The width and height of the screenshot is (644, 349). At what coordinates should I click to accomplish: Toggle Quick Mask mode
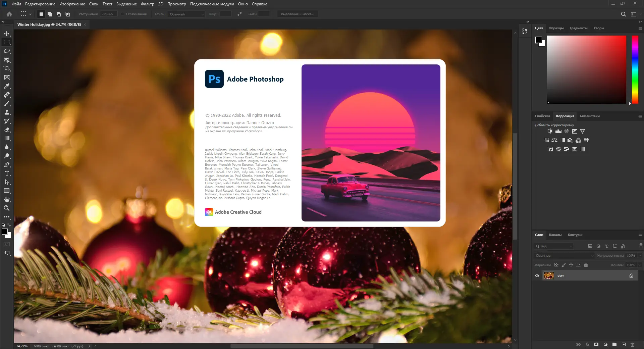coord(7,244)
